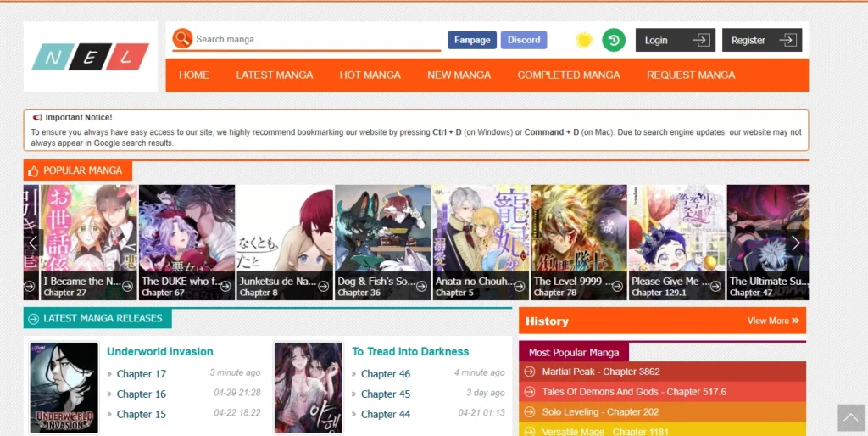
Task: Click the thumbs-up Popular Manga icon
Action: 33,170
